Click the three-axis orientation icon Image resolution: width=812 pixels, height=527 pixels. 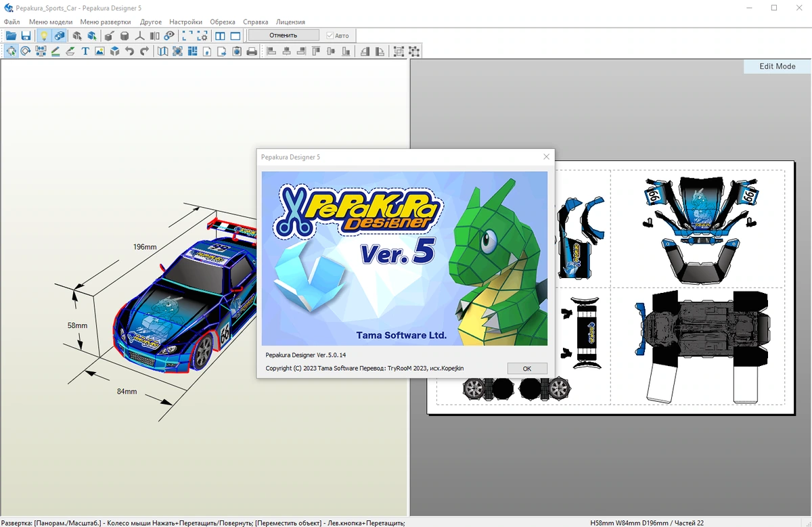click(x=140, y=35)
